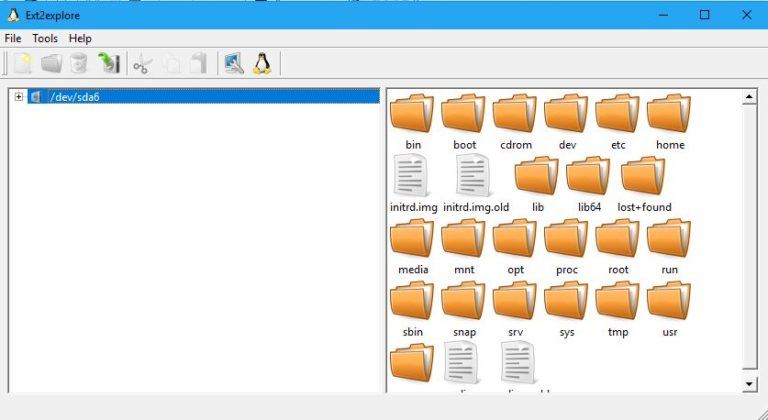Open the File menu
The width and height of the screenshot is (768, 420).
13,38
